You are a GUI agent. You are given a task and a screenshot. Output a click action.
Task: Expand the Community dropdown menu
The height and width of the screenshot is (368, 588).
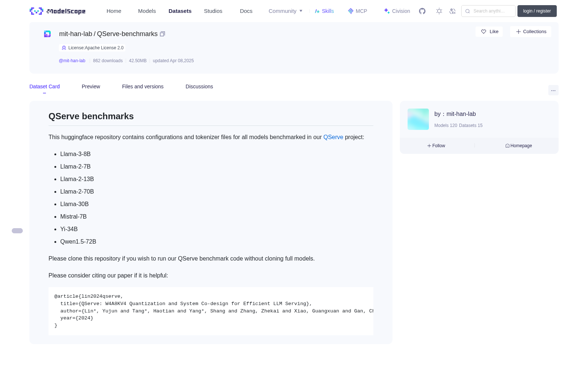click(286, 11)
